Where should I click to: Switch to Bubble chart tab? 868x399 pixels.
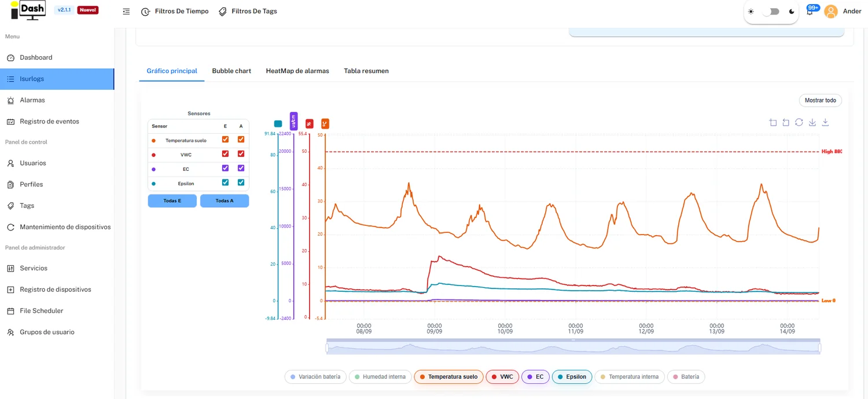click(x=231, y=71)
